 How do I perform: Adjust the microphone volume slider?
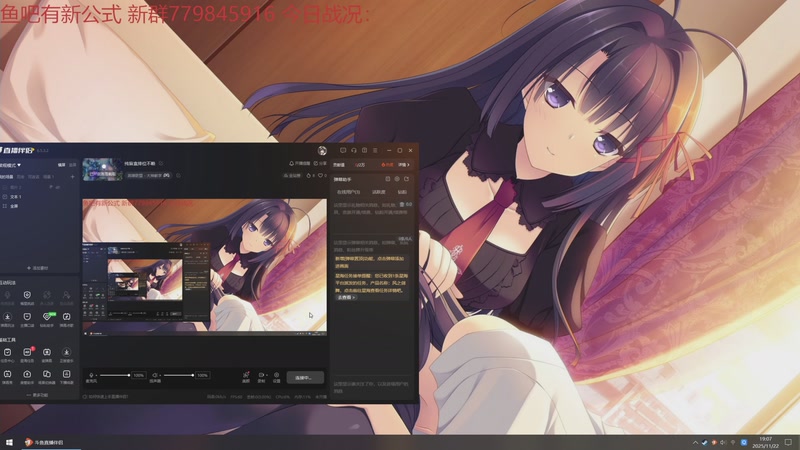115,376
